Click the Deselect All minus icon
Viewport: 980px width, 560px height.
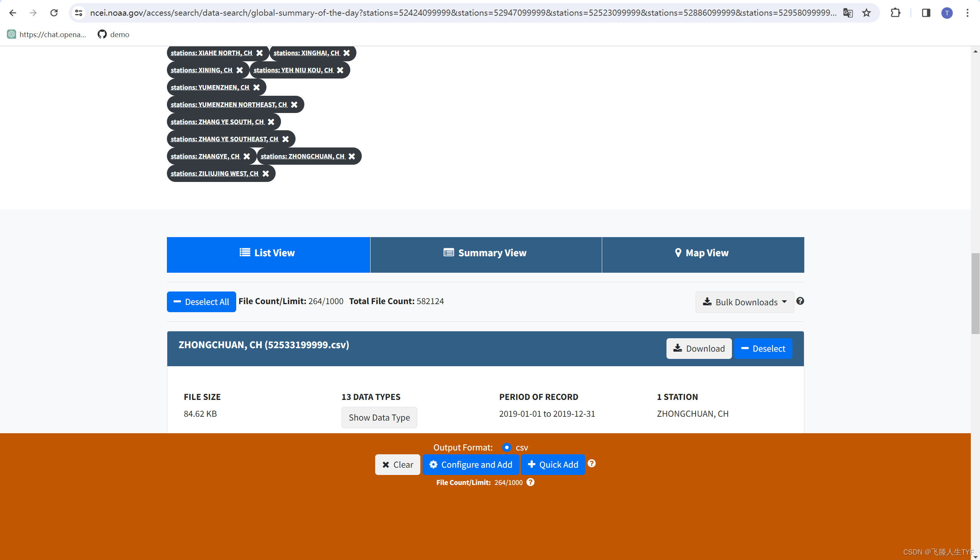(x=178, y=301)
